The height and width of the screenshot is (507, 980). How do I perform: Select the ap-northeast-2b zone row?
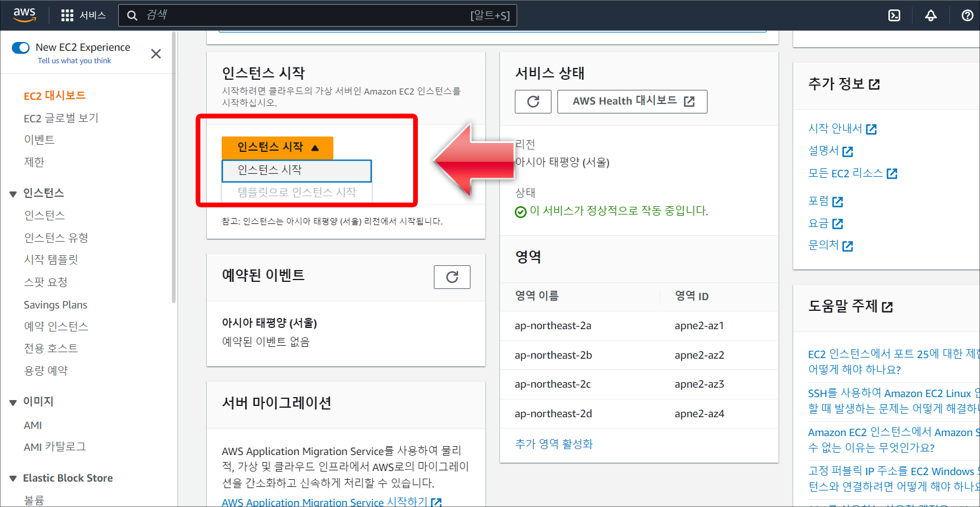639,355
